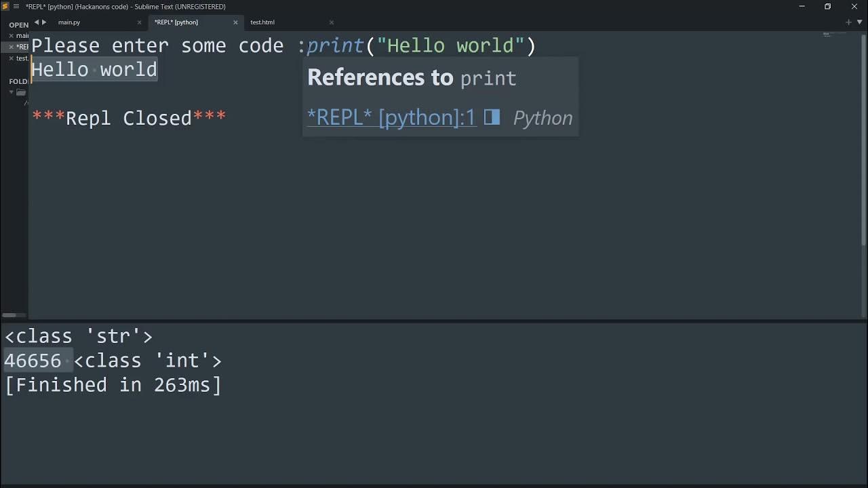This screenshot has height=488, width=868.
Task: Close the main.py tab
Action: pyautogui.click(x=140, y=22)
